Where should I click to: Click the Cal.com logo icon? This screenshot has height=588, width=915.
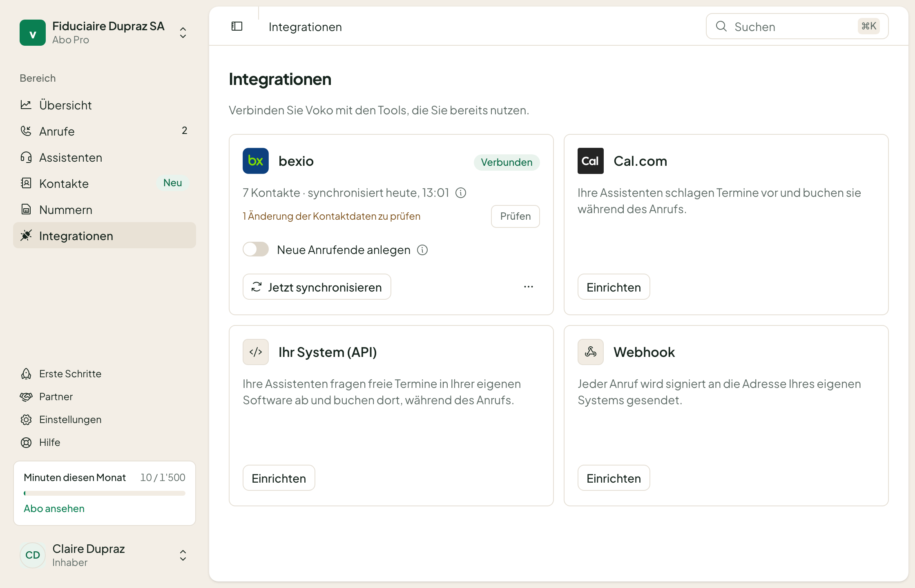point(591,161)
